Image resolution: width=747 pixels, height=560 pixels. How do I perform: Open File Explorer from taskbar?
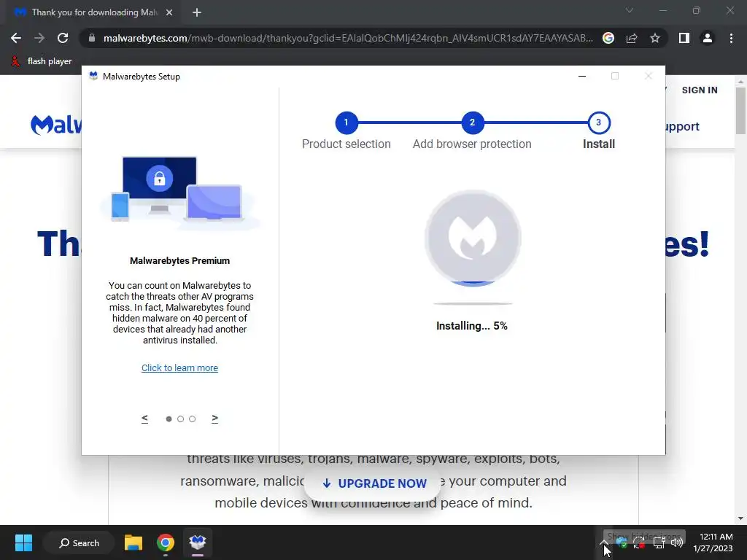pos(133,542)
